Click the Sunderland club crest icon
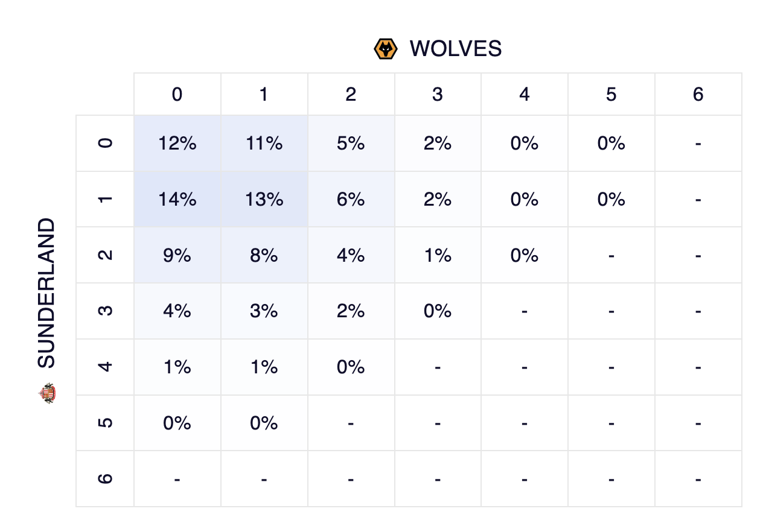 (46, 393)
